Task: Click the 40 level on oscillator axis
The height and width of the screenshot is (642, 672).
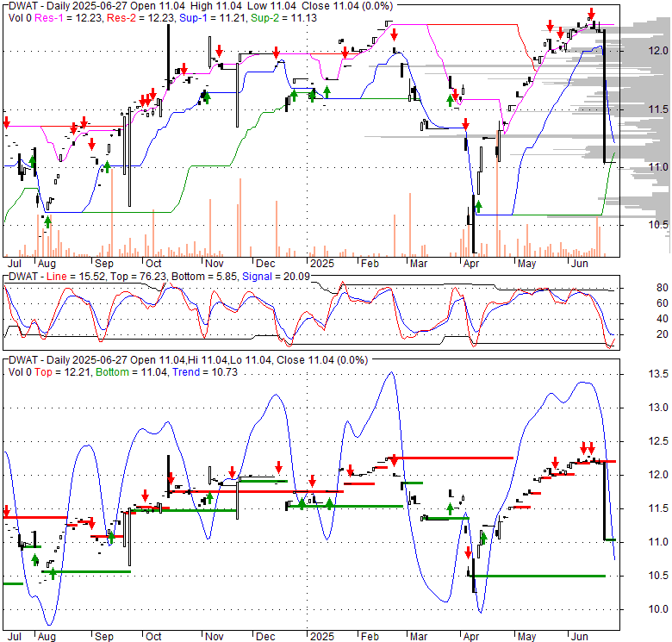Action: 663,319
